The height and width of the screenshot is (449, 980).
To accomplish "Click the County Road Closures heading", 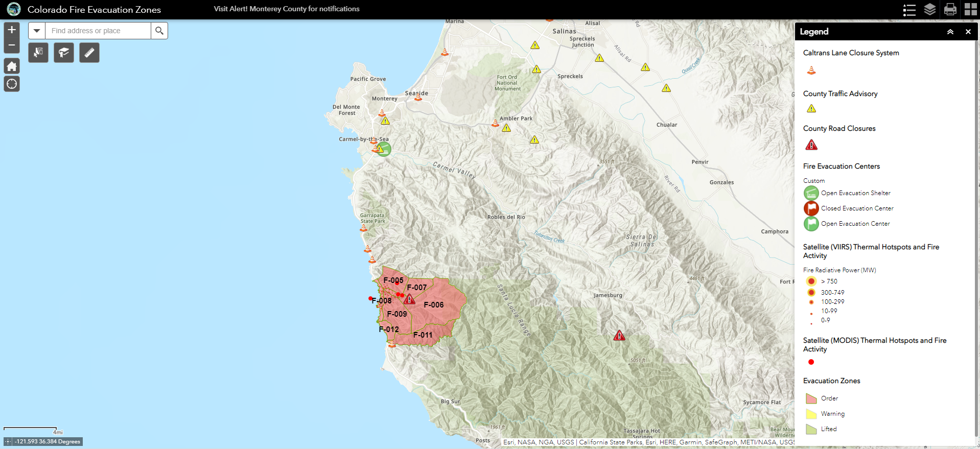I will click(x=839, y=128).
